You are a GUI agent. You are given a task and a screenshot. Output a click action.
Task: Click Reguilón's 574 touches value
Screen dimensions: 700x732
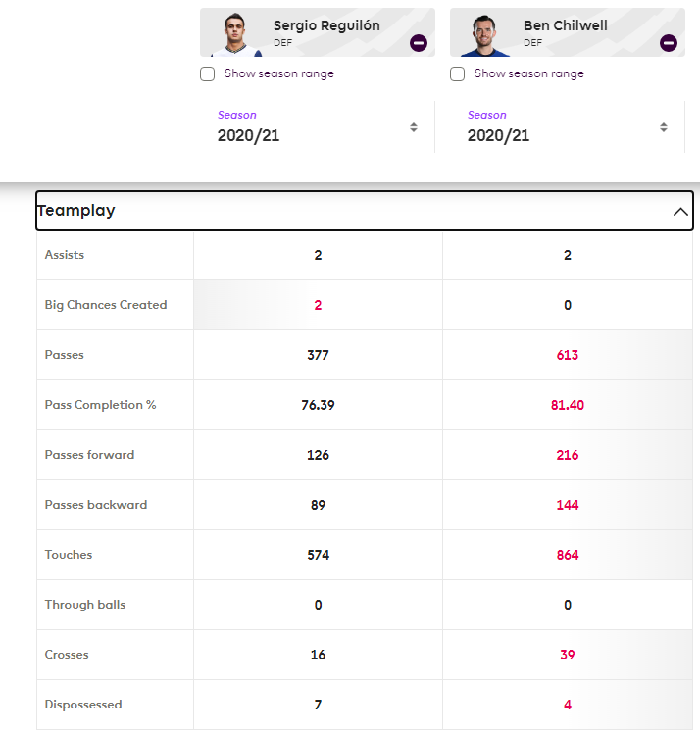pos(318,555)
